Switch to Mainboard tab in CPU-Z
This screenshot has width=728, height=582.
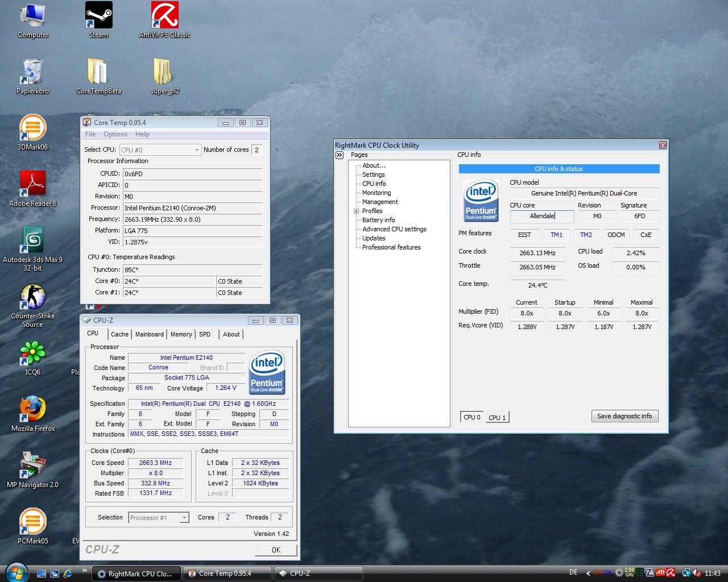[150, 334]
